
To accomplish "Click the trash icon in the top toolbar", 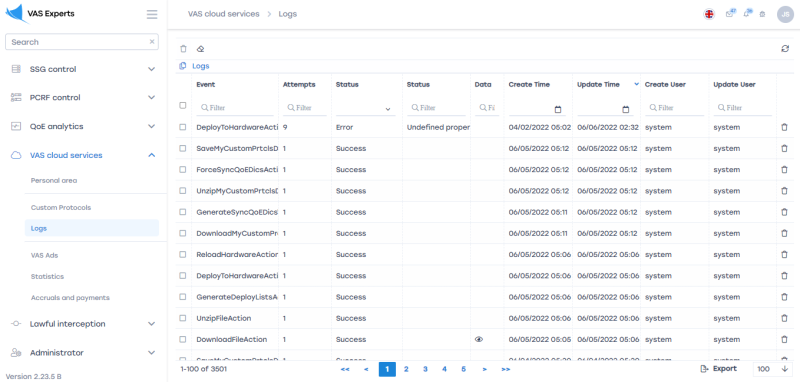I will pos(183,49).
